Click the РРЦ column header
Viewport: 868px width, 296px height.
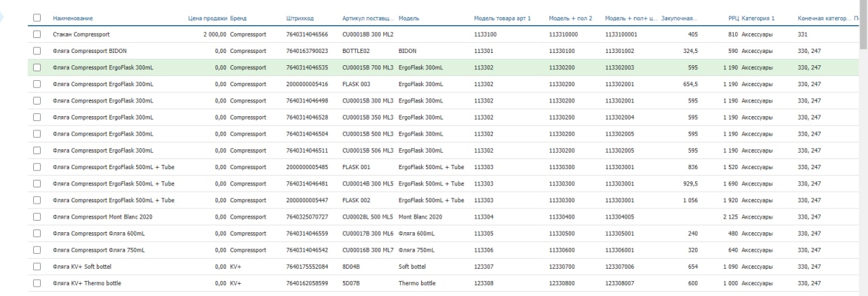tap(732, 18)
